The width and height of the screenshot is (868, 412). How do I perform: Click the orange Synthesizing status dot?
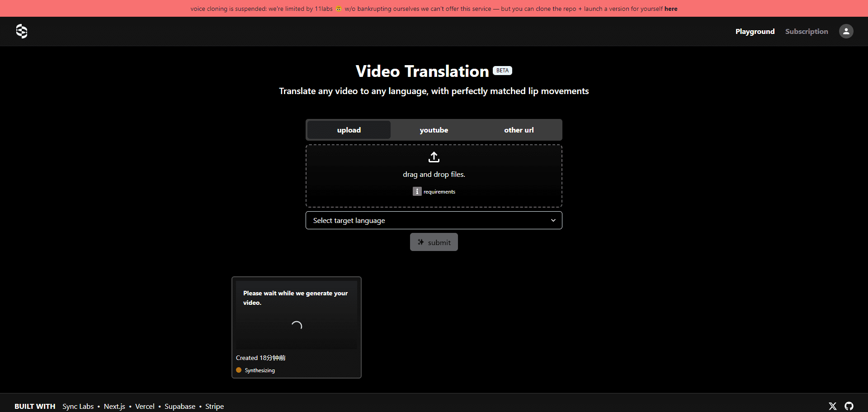click(x=239, y=370)
